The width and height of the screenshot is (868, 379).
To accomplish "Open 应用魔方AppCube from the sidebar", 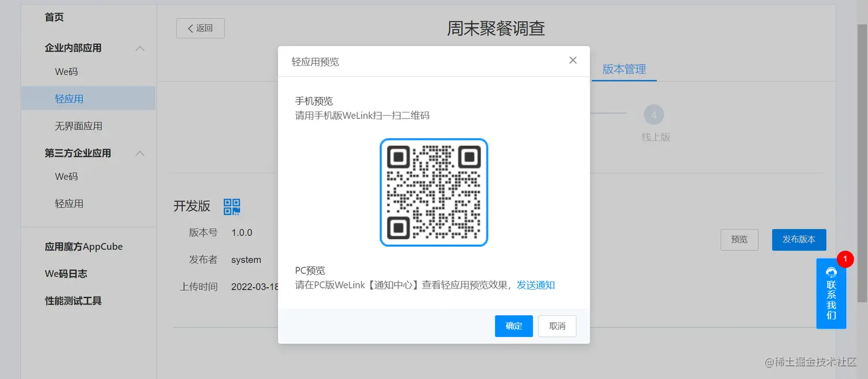I will point(84,246).
